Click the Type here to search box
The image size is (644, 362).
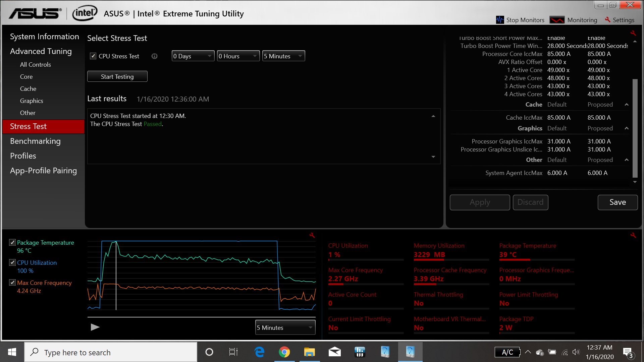pos(111,352)
